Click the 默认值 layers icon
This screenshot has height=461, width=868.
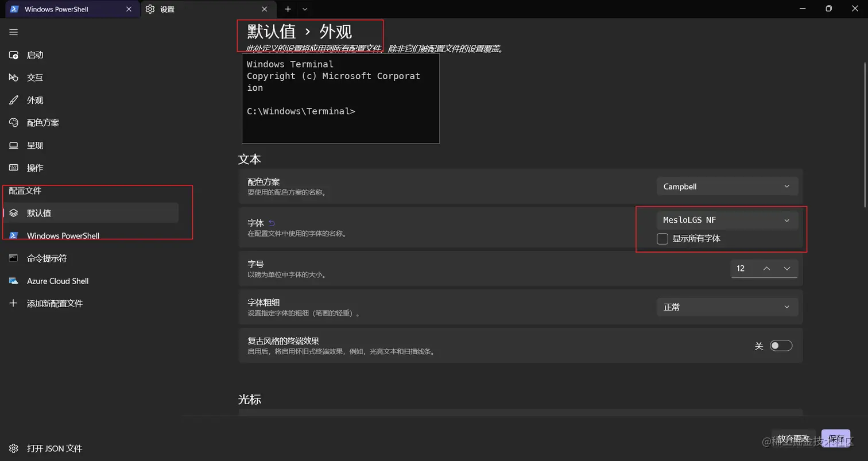[14, 213]
